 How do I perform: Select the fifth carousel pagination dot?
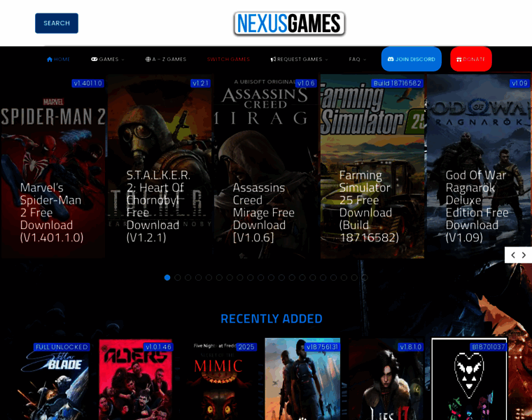209,277
